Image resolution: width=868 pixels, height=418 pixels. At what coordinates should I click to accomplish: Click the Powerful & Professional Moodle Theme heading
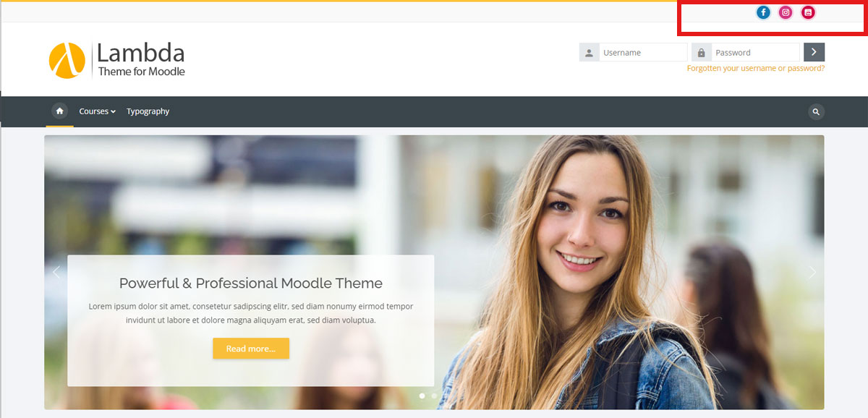(x=251, y=283)
